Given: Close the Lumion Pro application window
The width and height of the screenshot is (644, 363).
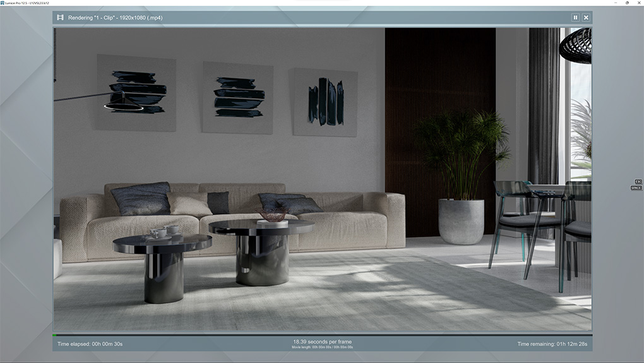Looking at the screenshot, I should [x=639, y=3].
